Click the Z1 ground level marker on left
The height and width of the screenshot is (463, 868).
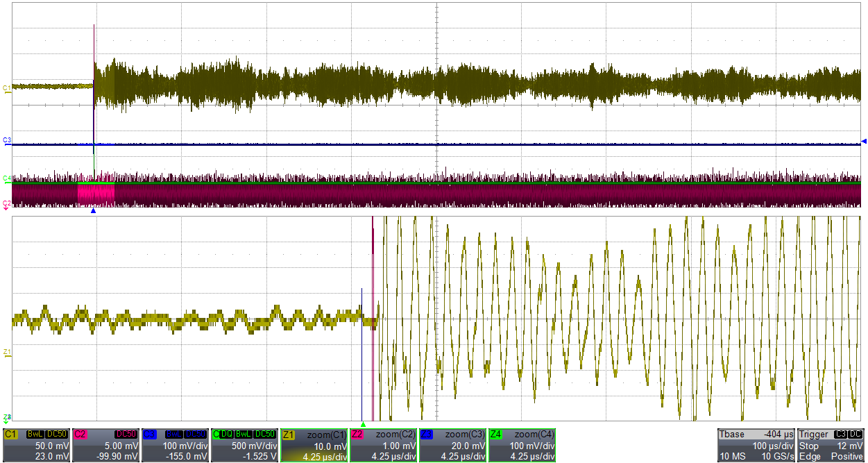[x=7, y=353]
